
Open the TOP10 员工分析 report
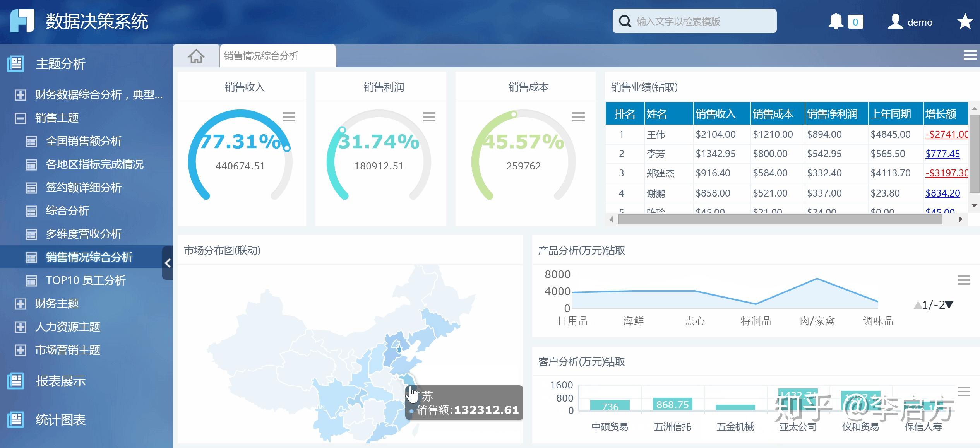[86, 280]
